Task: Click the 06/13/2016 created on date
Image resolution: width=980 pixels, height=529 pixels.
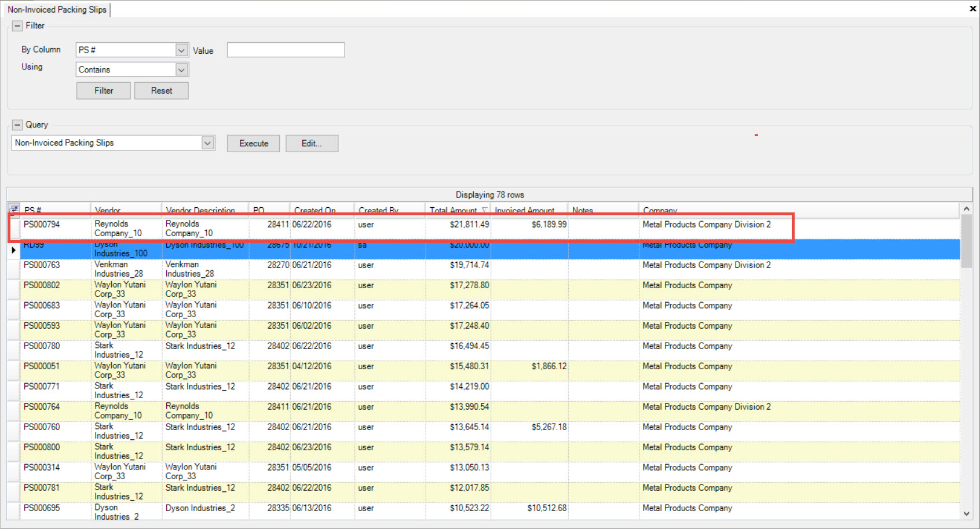Action: 312,508
